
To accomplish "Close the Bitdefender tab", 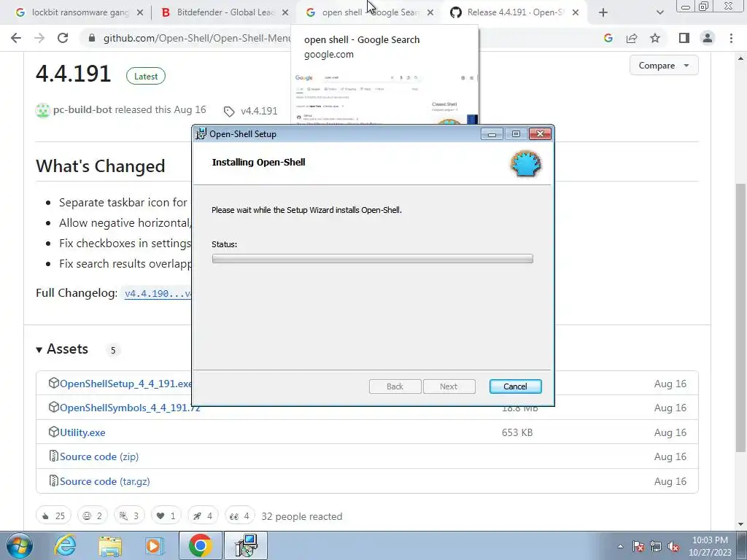I will click(x=285, y=13).
